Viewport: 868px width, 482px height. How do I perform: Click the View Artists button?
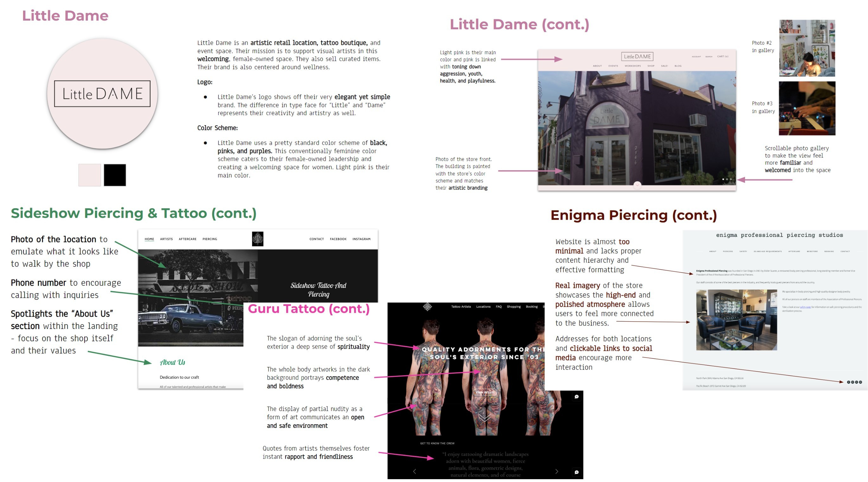[485, 392]
